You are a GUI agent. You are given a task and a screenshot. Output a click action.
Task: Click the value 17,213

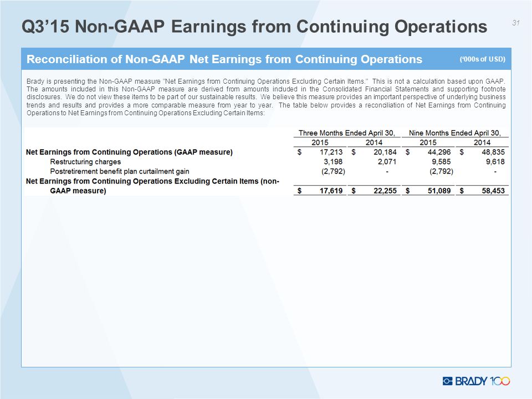pos(331,152)
